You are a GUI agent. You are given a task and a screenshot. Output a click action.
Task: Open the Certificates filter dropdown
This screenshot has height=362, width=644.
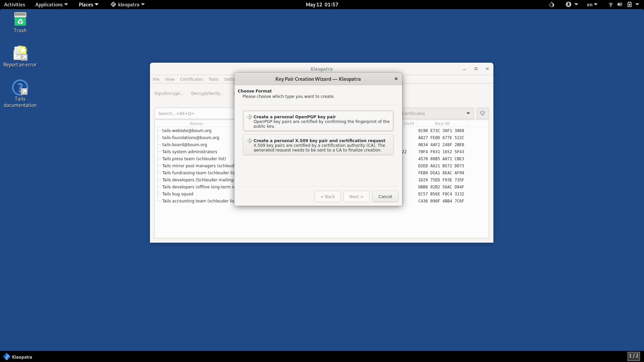pos(437,113)
